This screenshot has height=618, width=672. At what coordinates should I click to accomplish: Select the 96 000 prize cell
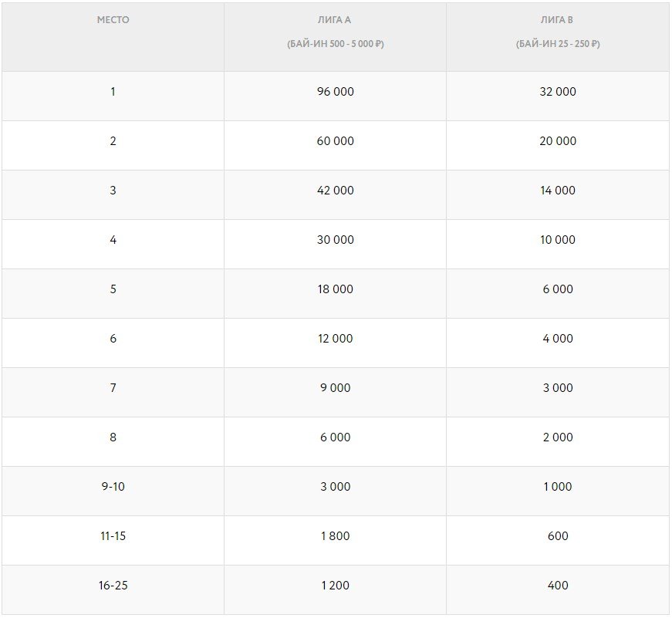[x=335, y=92]
